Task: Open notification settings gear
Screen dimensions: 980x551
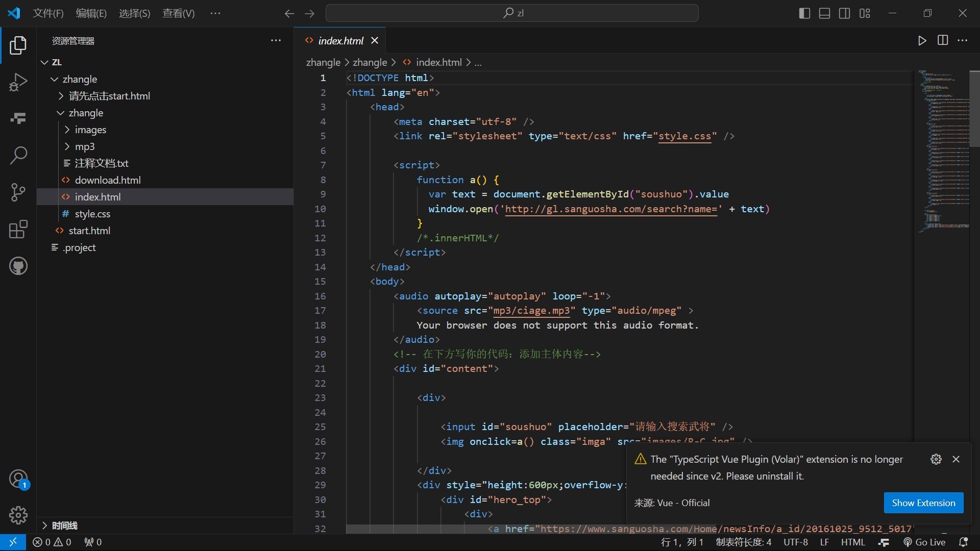Action: [x=936, y=459]
